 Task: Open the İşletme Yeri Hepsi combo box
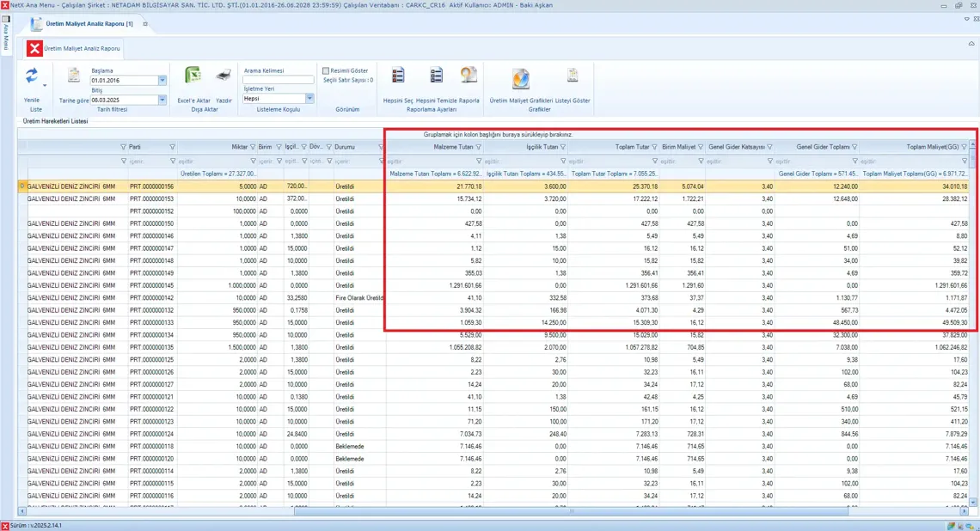coord(309,98)
